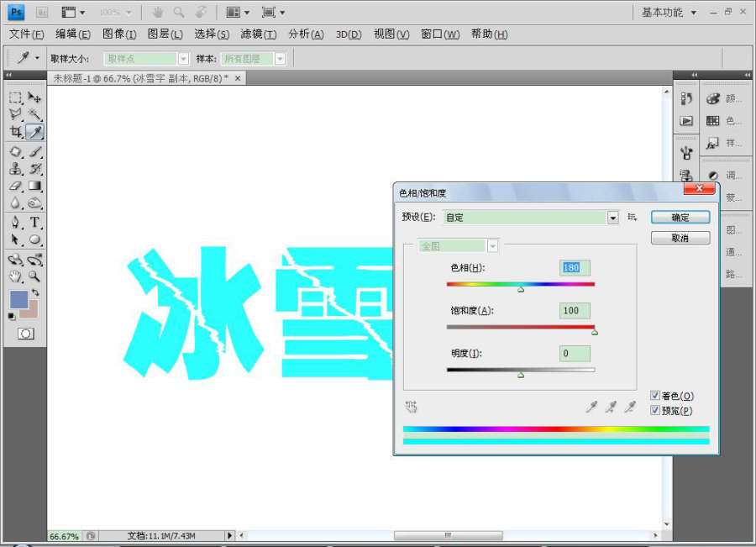Select the Gradient tool
The height and width of the screenshot is (547, 756).
pos(35,186)
